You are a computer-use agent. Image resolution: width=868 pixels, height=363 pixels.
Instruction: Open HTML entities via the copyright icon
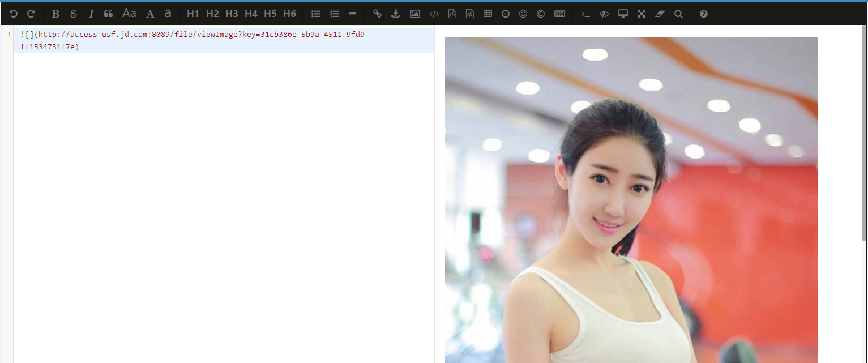click(x=541, y=14)
